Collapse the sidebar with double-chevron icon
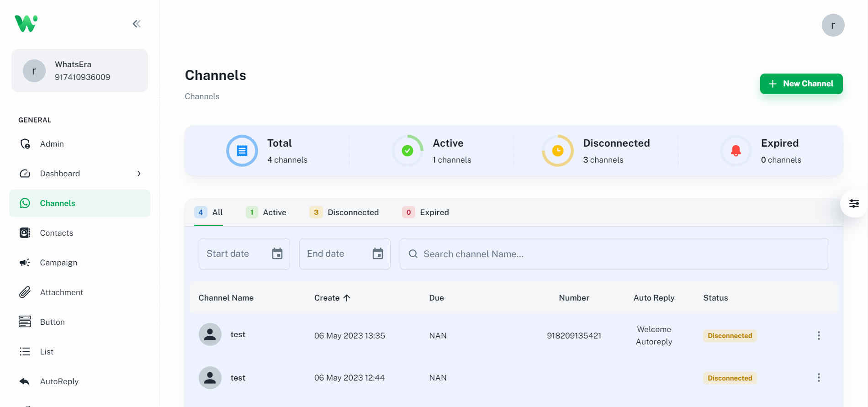Image resolution: width=868 pixels, height=407 pixels. (136, 24)
